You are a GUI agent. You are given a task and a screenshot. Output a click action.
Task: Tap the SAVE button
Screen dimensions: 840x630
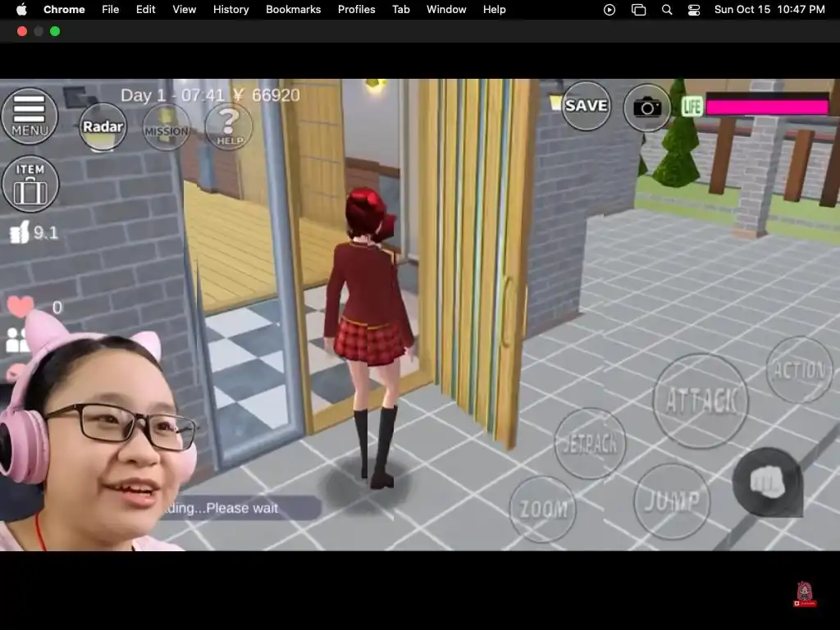586,106
